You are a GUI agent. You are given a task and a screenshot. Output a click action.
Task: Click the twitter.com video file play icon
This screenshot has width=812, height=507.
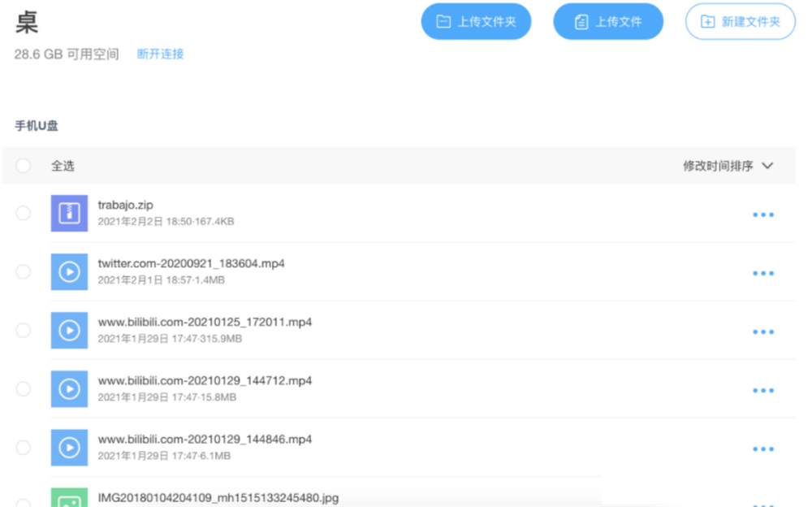click(x=69, y=271)
